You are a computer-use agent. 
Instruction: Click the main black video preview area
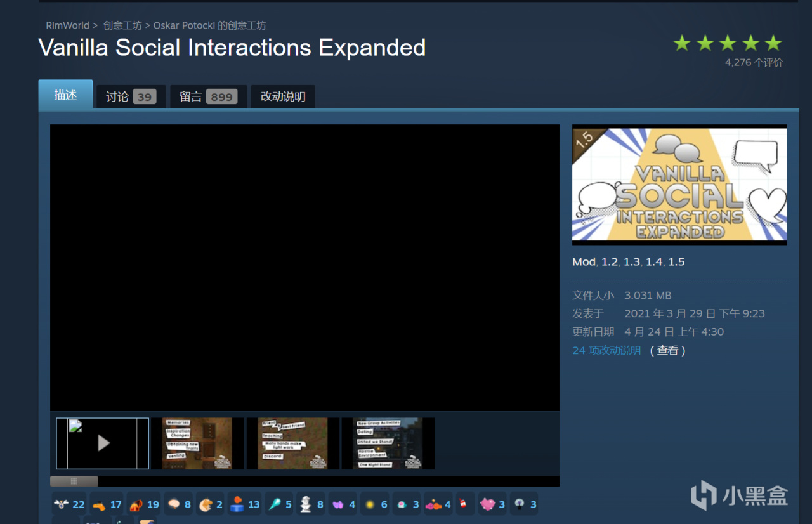point(304,268)
